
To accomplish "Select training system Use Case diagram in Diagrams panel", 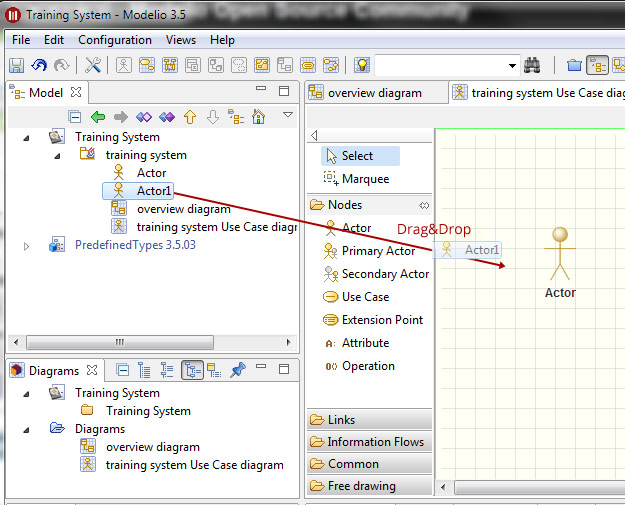I will click(x=182, y=465).
